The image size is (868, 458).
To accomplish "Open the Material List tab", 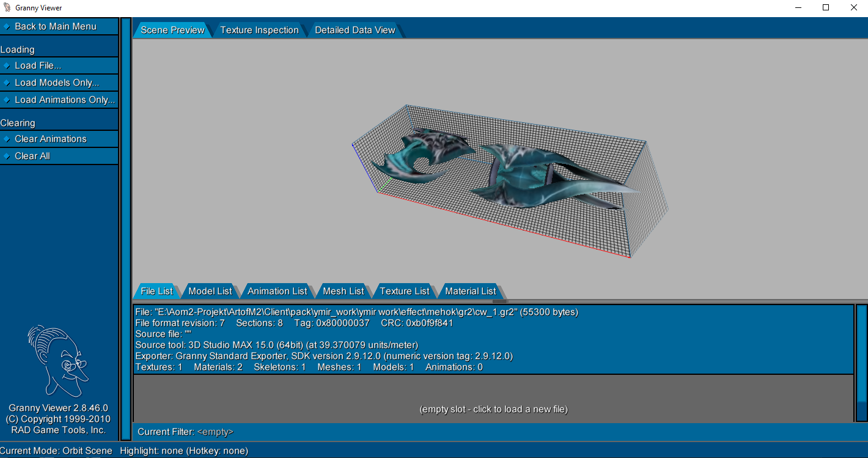I will pos(470,291).
